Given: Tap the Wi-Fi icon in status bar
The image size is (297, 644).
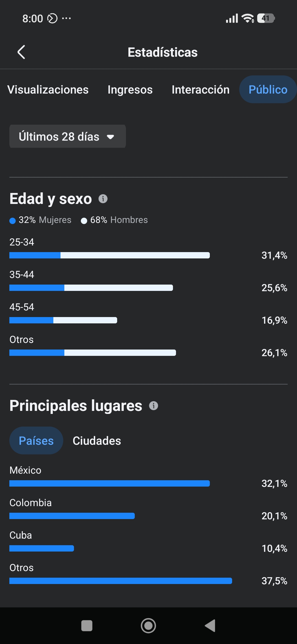Looking at the screenshot, I should [x=248, y=18].
